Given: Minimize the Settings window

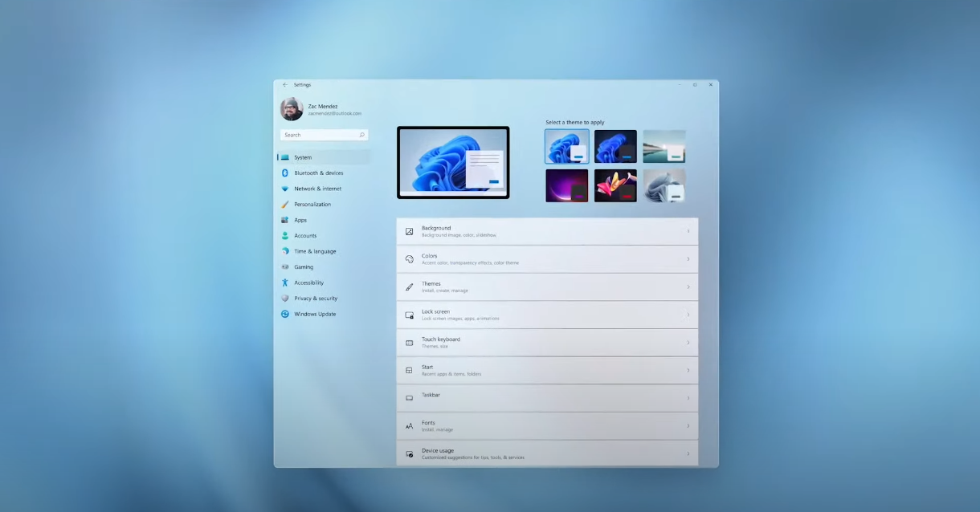Looking at the screenshot, I should click(680, 84).
